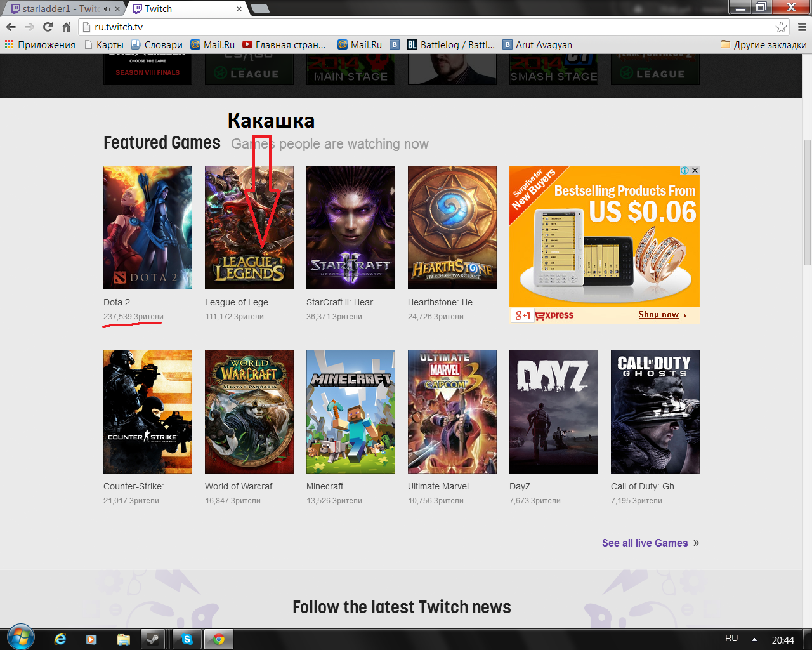Viewport: 812px width, 650px height.
Task: Click the AdChoices info icon
Action: pyautogui.click(x=685, y=170)
